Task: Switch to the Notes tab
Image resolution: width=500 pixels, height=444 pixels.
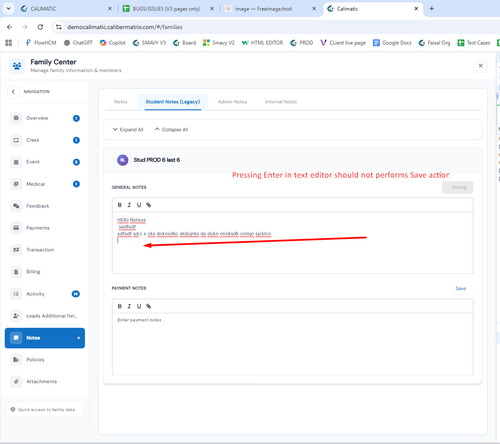Action: [121, 102]
